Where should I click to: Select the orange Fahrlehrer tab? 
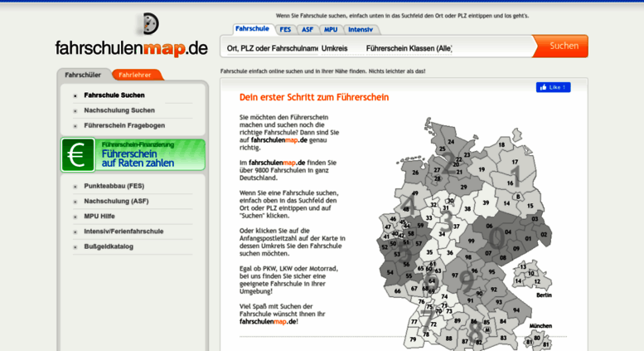point(135,75)
